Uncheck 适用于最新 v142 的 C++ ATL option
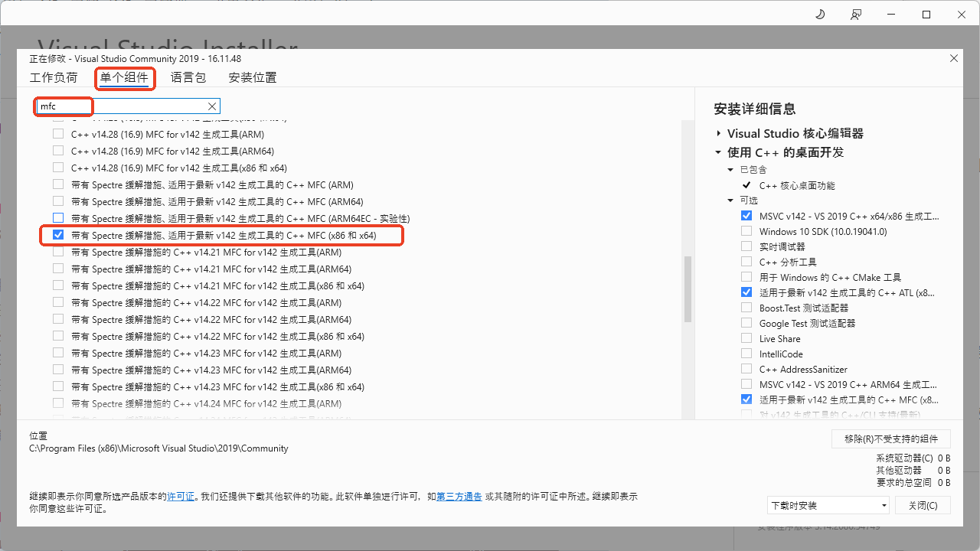The width and height of the screenshot is (980, 551). click(x=746, y=292)
